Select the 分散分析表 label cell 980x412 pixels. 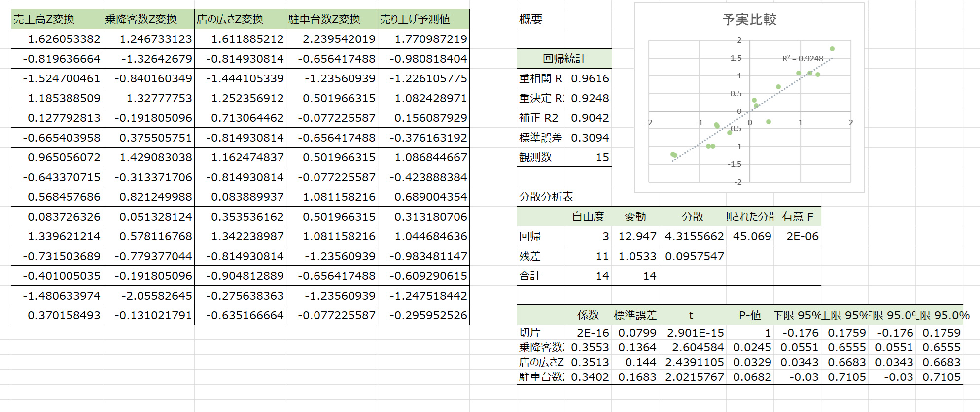[x=546, y=197]
